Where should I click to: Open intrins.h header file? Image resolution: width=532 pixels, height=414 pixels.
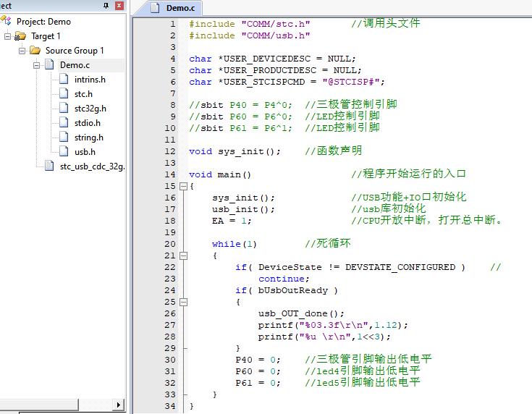(x=90, y=80)
